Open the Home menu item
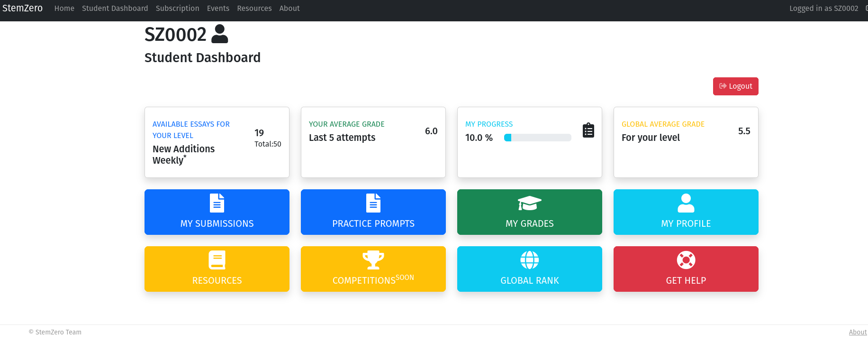868x343 pixels. point(64,9)
